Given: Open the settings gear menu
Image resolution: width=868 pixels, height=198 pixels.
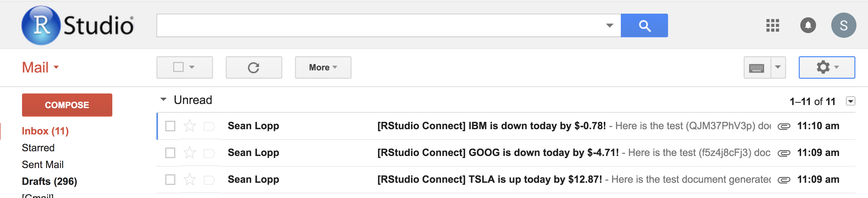Looking at the screenshot, I should click(826, 67).
